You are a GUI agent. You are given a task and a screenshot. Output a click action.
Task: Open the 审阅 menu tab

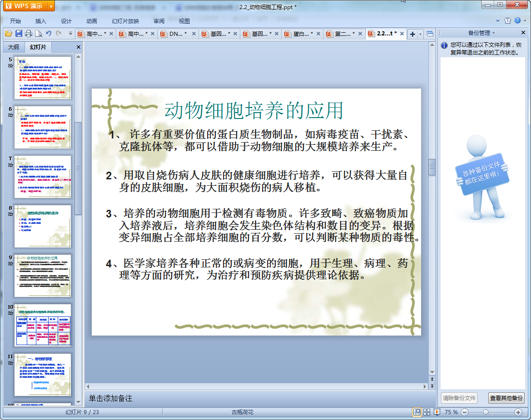point(159,21)
